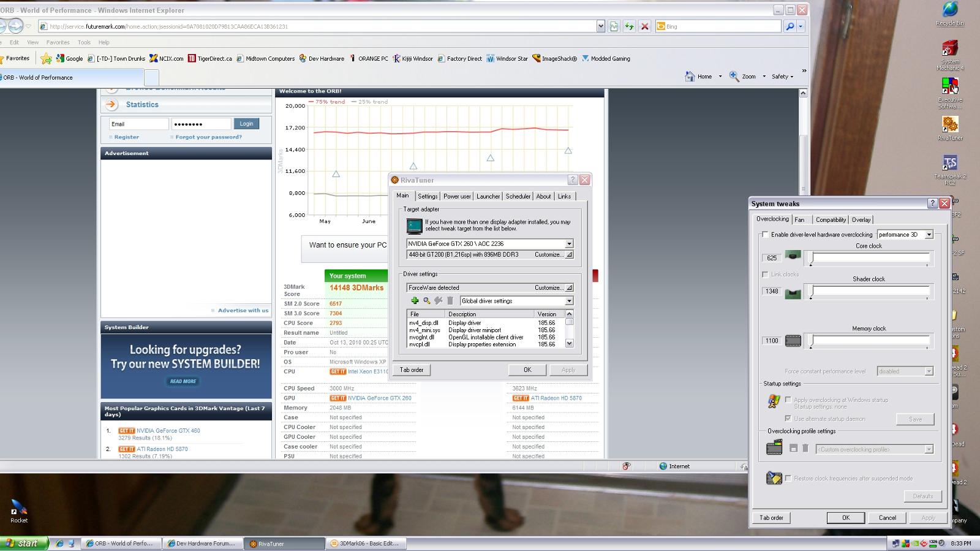Open the System Mechanic desktop icon
The width and height of the screenshot is (980, 551).
(x=950, y=48)
